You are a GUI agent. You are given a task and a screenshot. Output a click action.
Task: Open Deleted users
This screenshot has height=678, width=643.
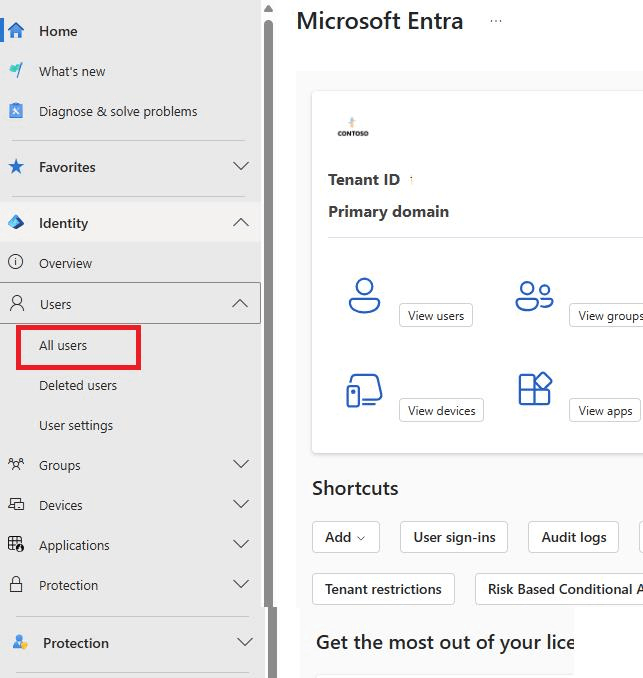[x=78, y=385]
